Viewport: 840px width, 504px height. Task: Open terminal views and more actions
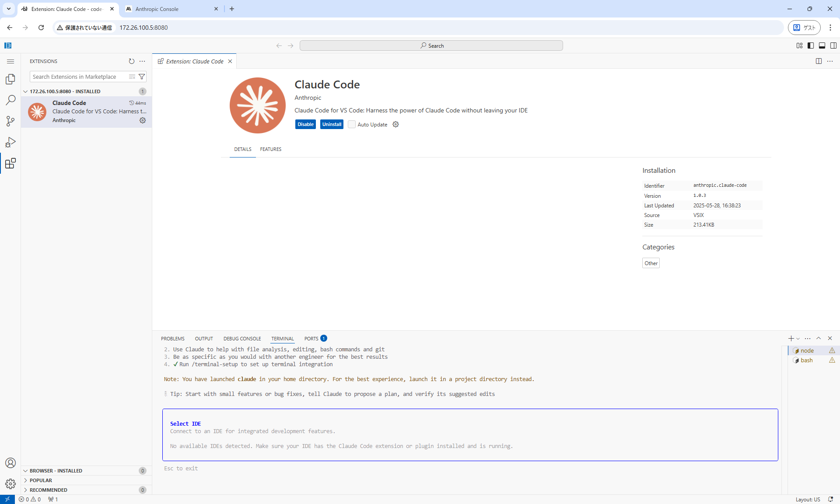(x=808, y=338)
